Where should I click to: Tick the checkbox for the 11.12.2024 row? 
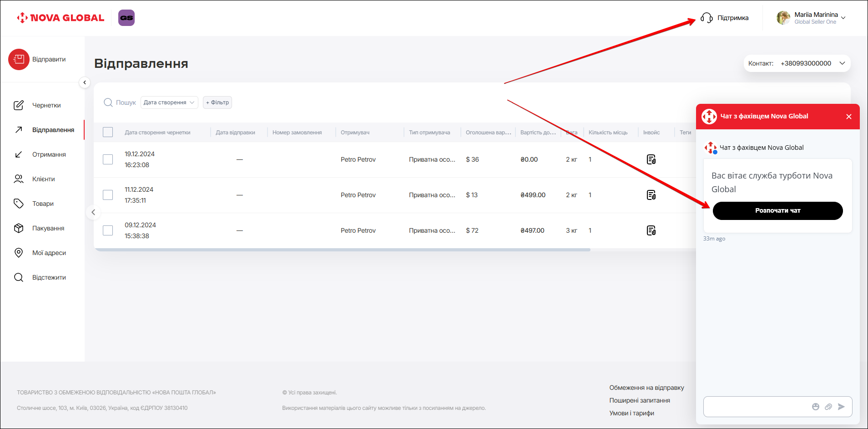point(108,195)
